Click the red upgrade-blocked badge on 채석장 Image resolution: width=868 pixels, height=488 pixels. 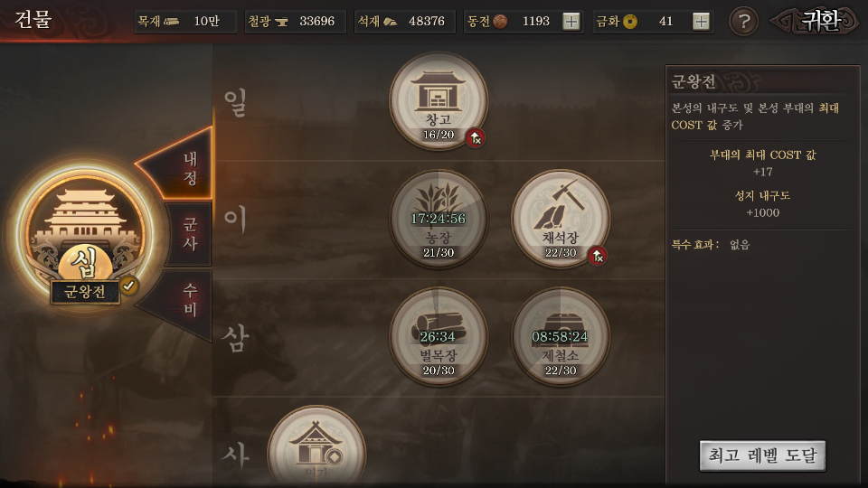[597, 256]
